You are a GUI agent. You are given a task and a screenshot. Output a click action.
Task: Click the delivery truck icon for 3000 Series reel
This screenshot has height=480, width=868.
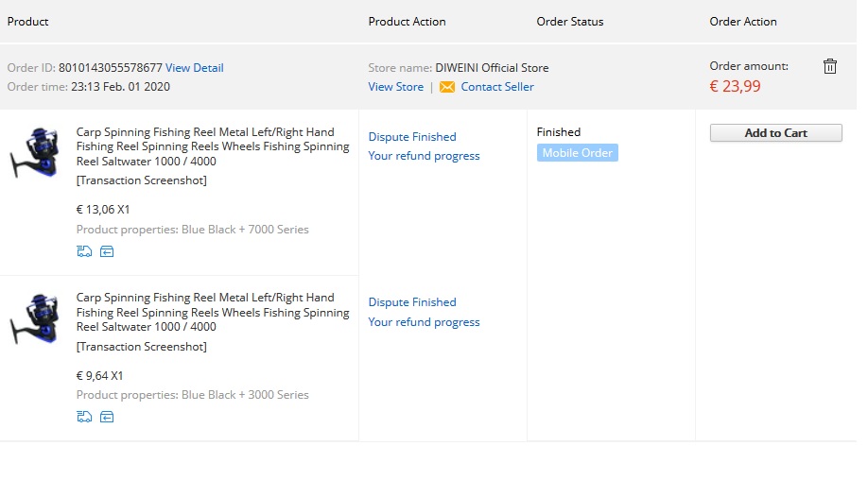(84, 417)
